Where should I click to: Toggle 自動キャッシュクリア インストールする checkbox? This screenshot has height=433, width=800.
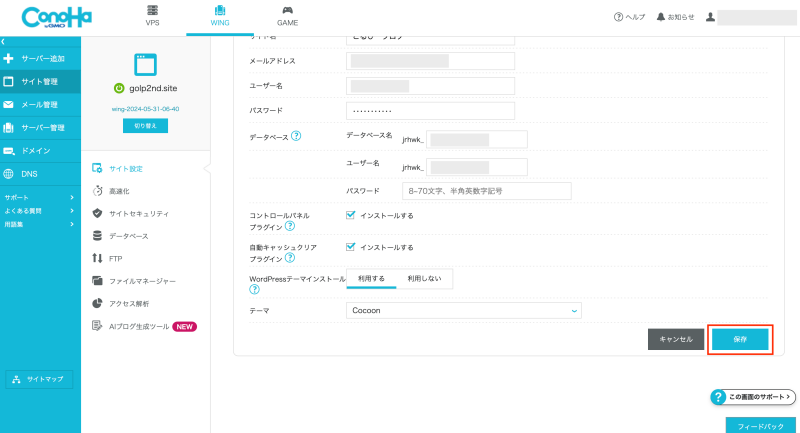point(350,247)
